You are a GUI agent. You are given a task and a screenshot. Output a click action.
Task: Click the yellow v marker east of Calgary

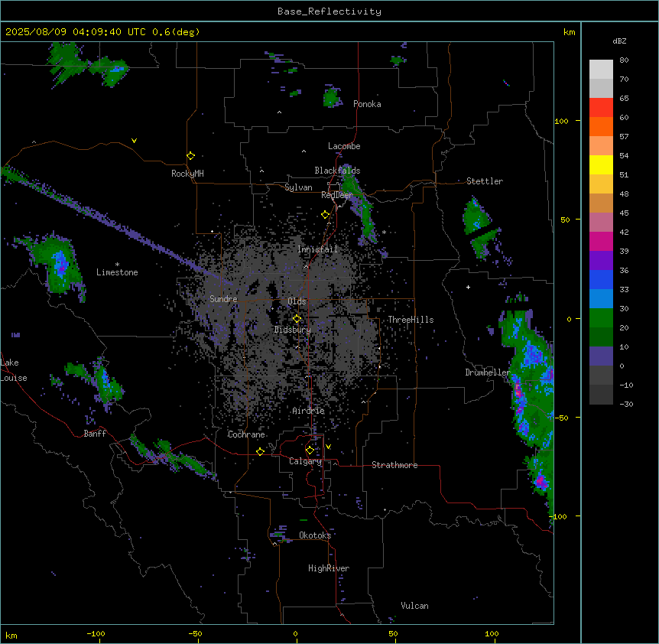[x=328, y=447]
